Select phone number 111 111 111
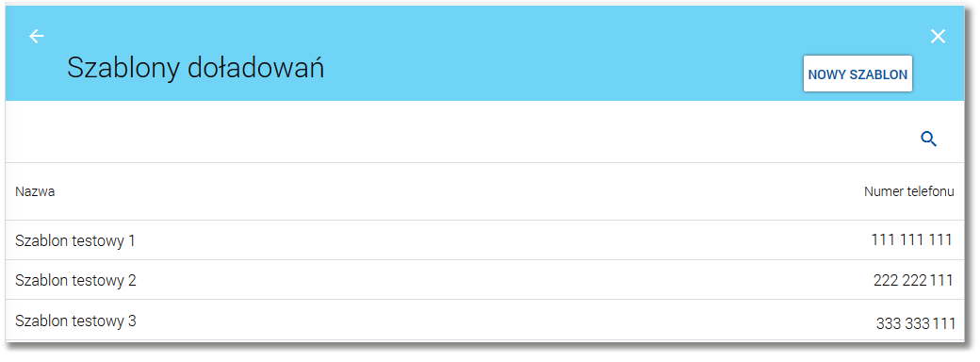The width and height of the screenshot is (980, 362). point(911,239)
